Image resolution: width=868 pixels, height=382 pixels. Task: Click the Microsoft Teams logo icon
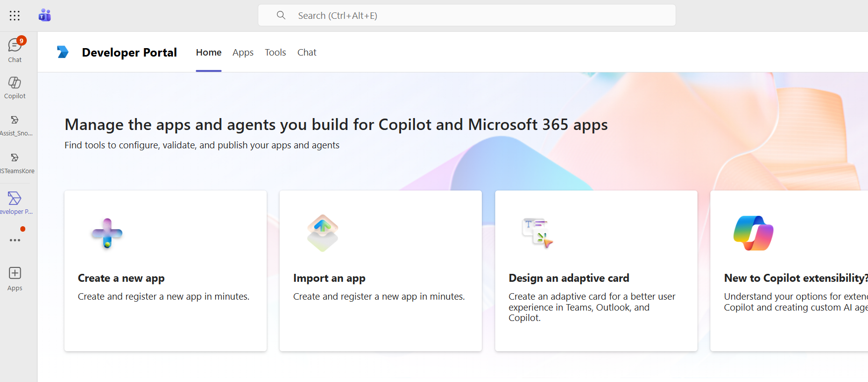tap(45, 15)
